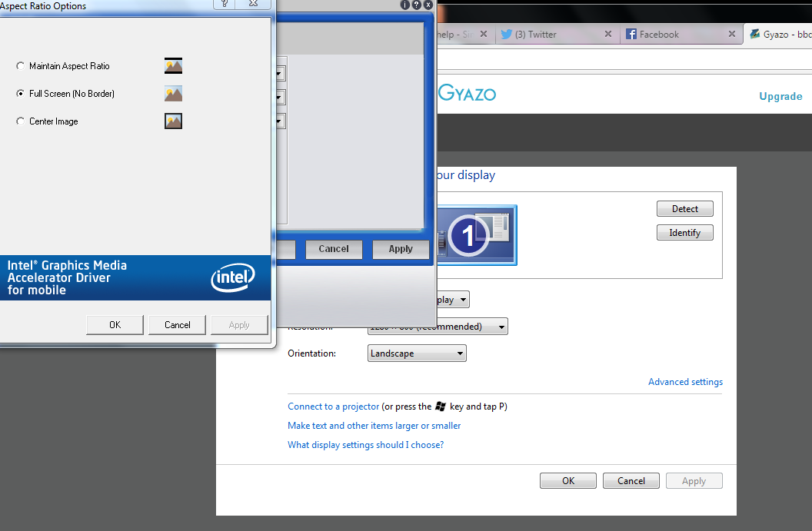Select the monitor 1 display thumbnail
This screenshot has width=812, height=531.
click(x=477, y=235)
